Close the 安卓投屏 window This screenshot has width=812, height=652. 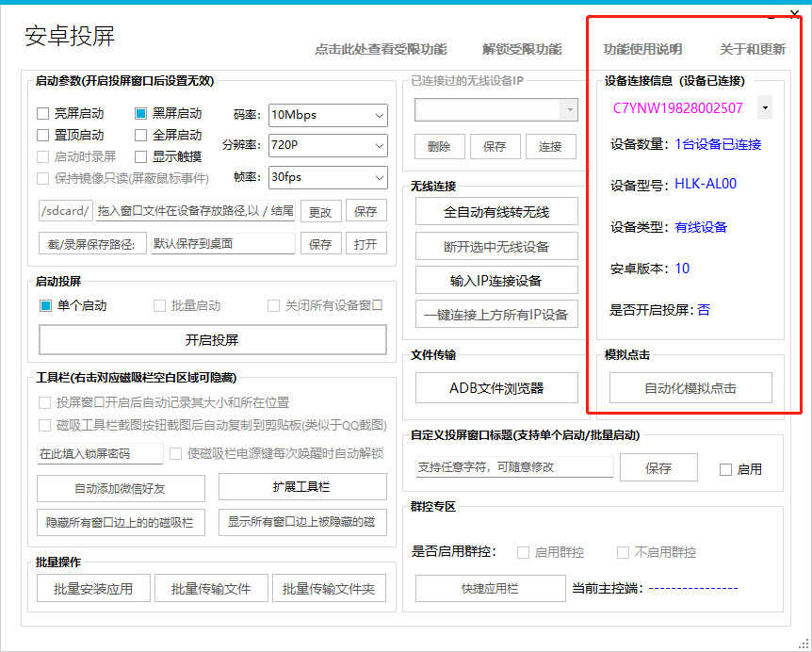pyautogui.click(x=794, y=14)
